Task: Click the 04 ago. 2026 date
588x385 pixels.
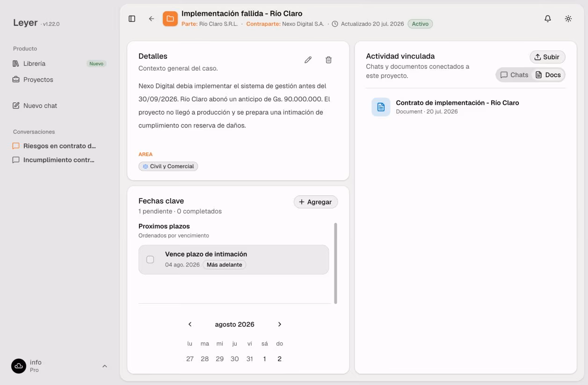Action: point(182,265)
